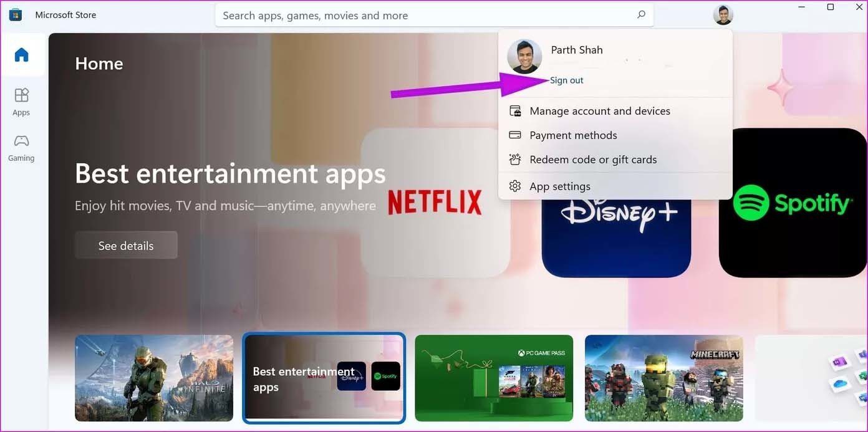Click the Parth Shah name text
Image resolution: width=868 pixels, height=432 pixels.
[x=577, y=50]
